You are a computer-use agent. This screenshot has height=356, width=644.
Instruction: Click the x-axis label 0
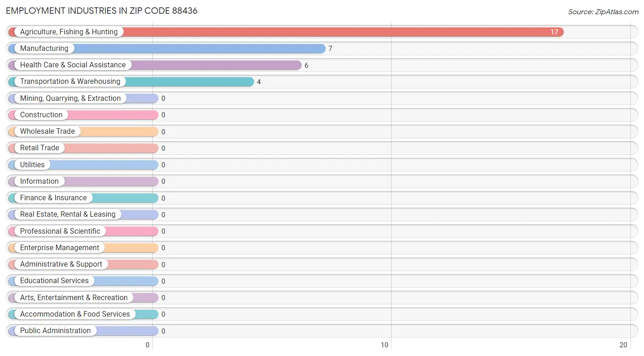148,345
